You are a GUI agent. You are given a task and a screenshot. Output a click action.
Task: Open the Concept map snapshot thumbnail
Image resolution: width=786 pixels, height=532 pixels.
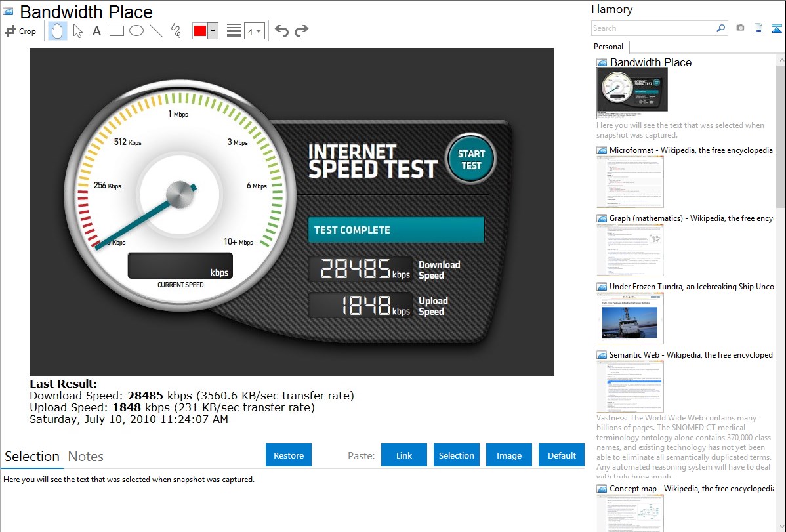(x=630, y=514)
